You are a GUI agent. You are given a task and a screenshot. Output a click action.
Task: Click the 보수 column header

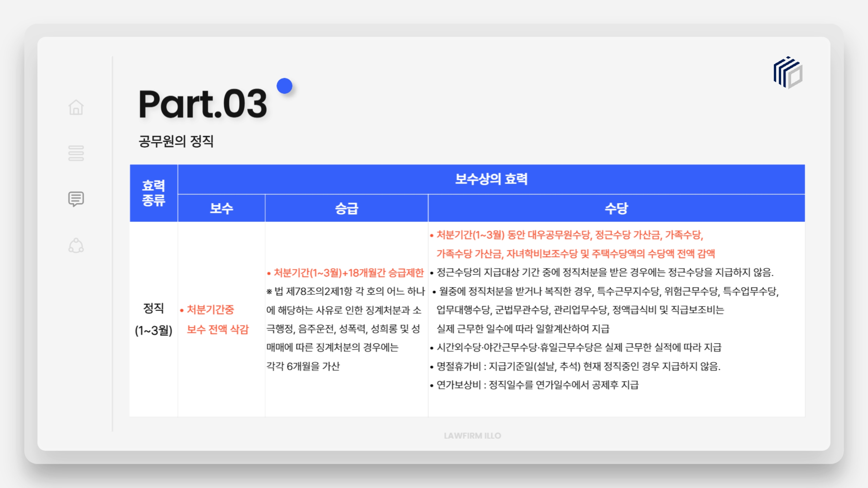point(221,208)
